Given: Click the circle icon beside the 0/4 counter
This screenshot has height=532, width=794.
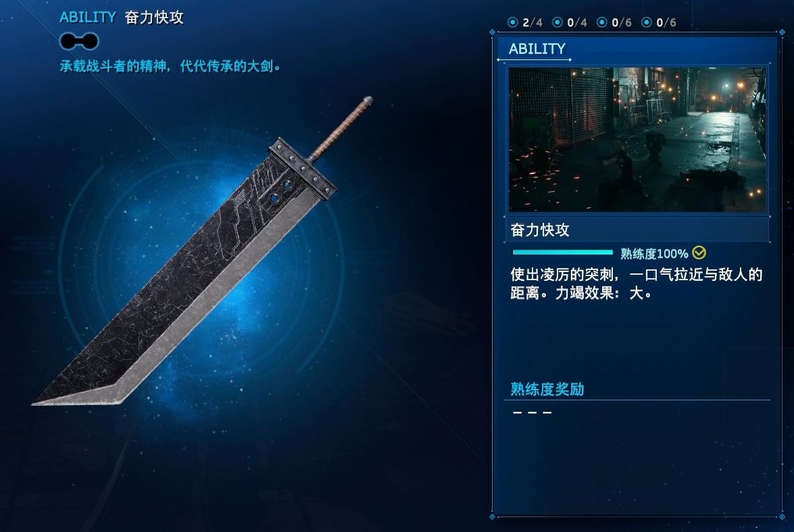Looking at the screenshot, I should pyautogui.click(x=557, y=22).
